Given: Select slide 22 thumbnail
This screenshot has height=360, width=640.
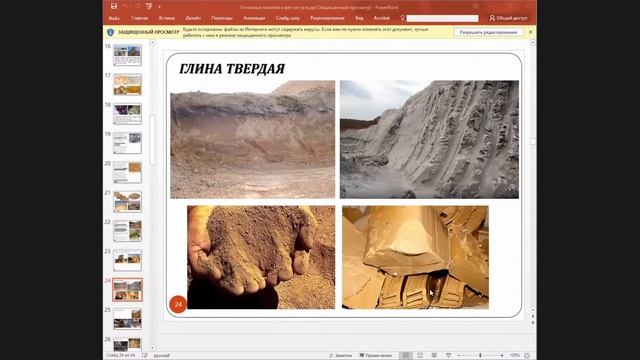Looking at the screenshot, I should [127, 231].
